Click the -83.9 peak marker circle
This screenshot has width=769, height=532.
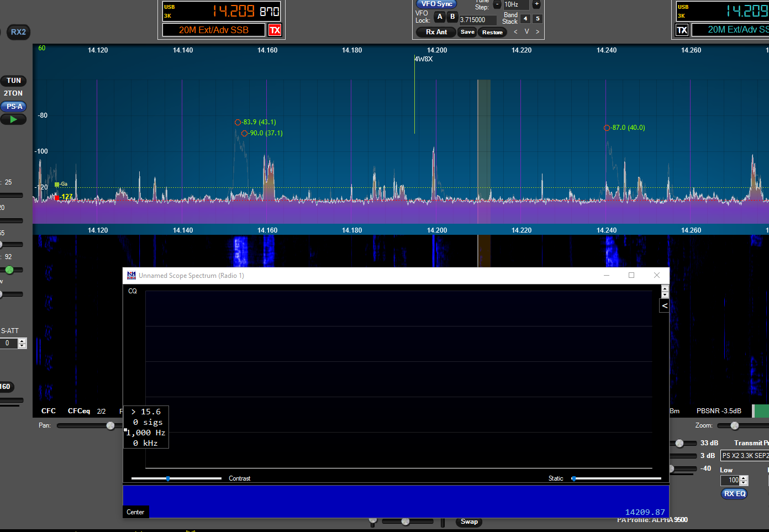pyautogui.click(x=238, y=122)
